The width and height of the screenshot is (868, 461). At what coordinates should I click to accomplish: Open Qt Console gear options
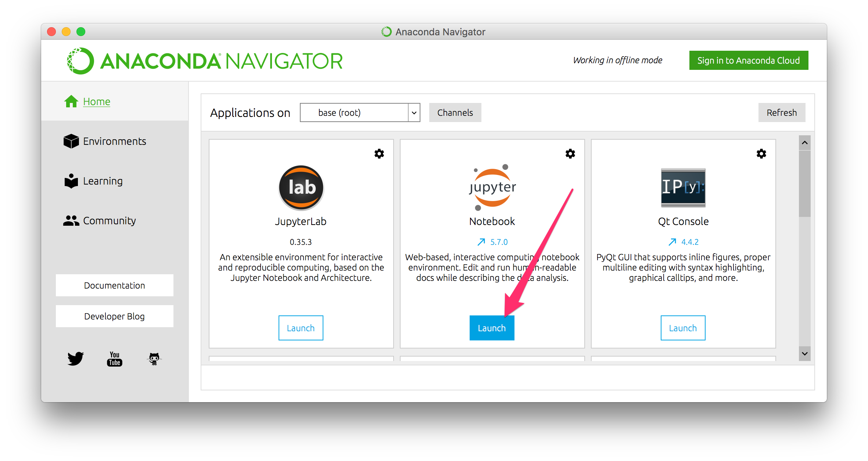click(x=761, y=154)
